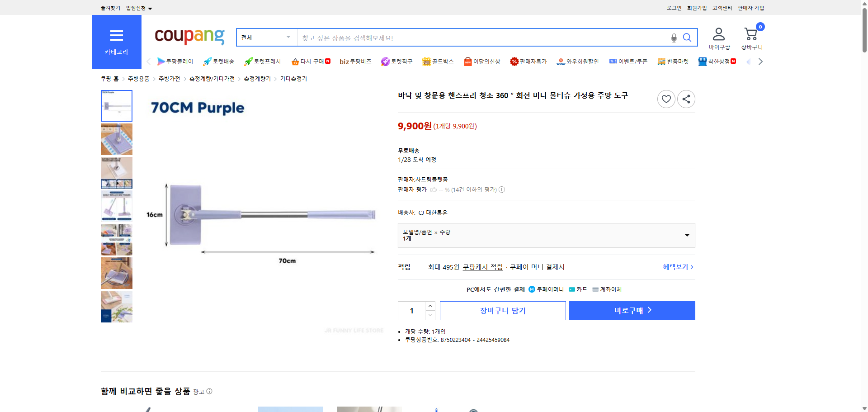868x412 pixels.
Task: Open the 장바구니 shopping cart icon
Action: [751, 33]
